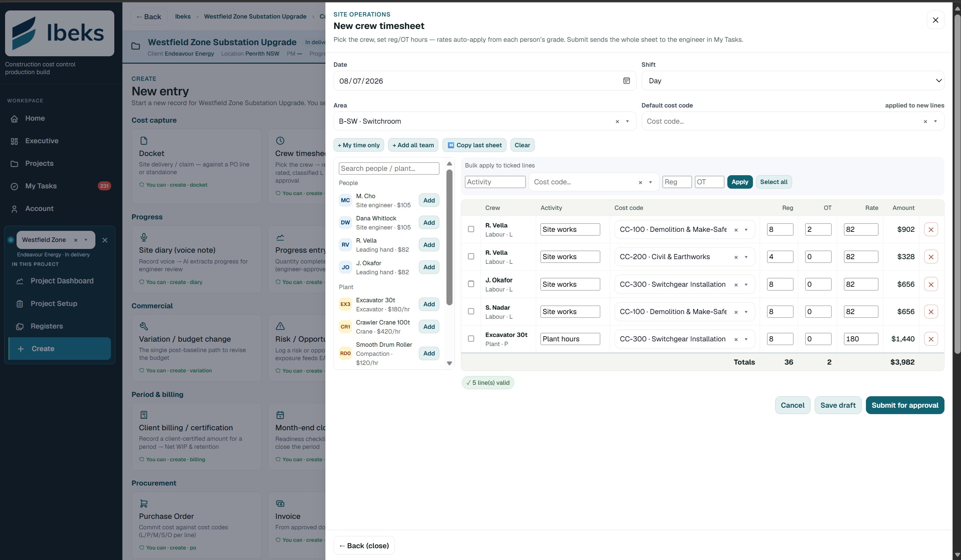Open the Shift dropdown showing Day
961x560 pixels.
[793, 81]
